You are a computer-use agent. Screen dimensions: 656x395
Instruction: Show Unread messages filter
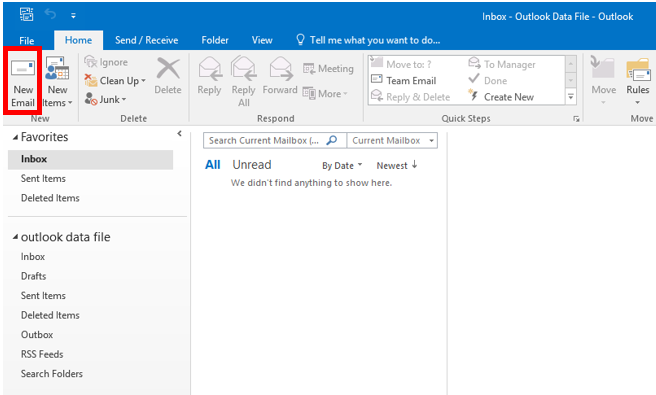(x=252, y=165)
